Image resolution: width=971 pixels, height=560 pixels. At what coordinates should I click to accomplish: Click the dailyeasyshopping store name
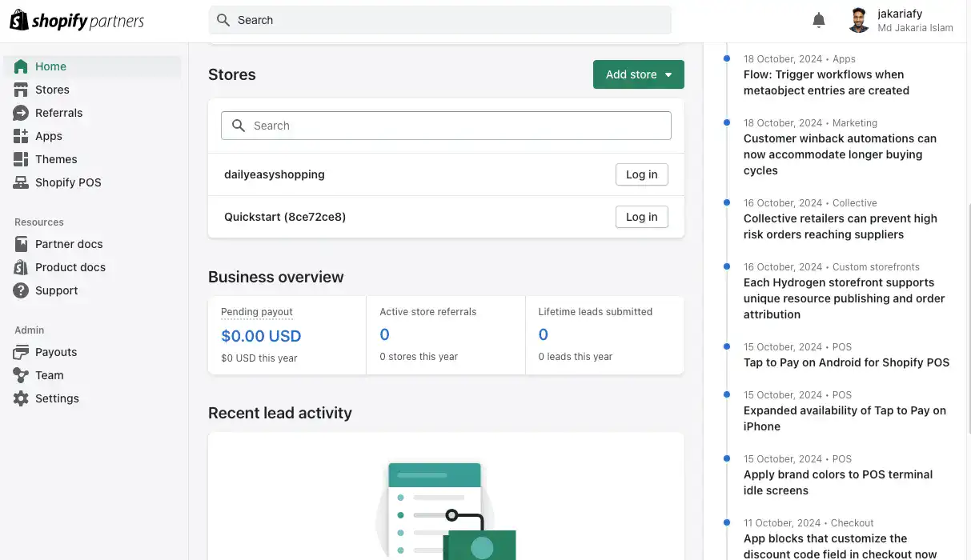tap(275, 174)
